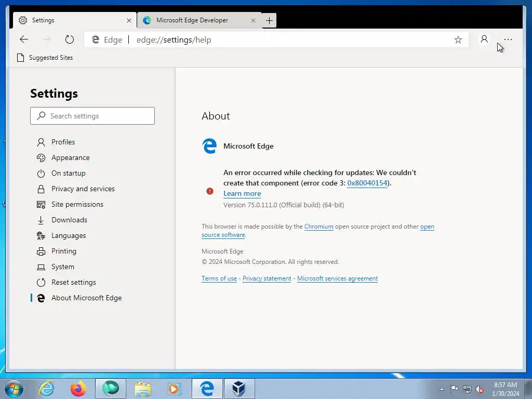
Task: Focus the Search settings box
Action: [x=92, y=116]
